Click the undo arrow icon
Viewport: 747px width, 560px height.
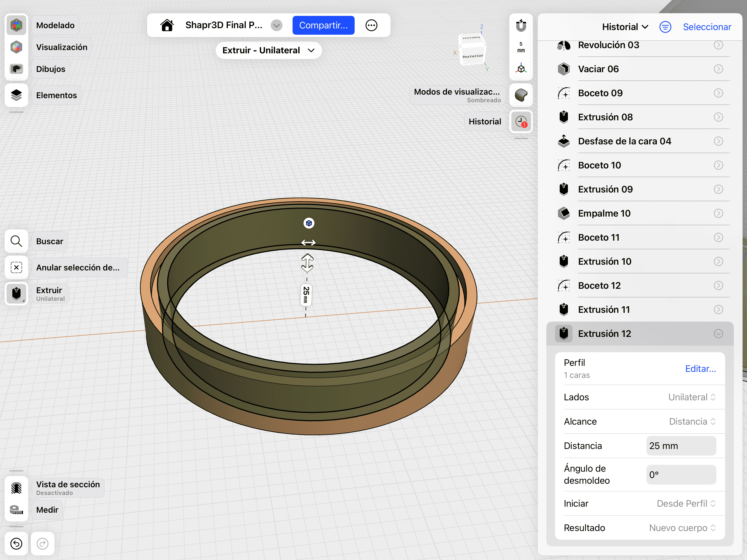pos(16,543)
